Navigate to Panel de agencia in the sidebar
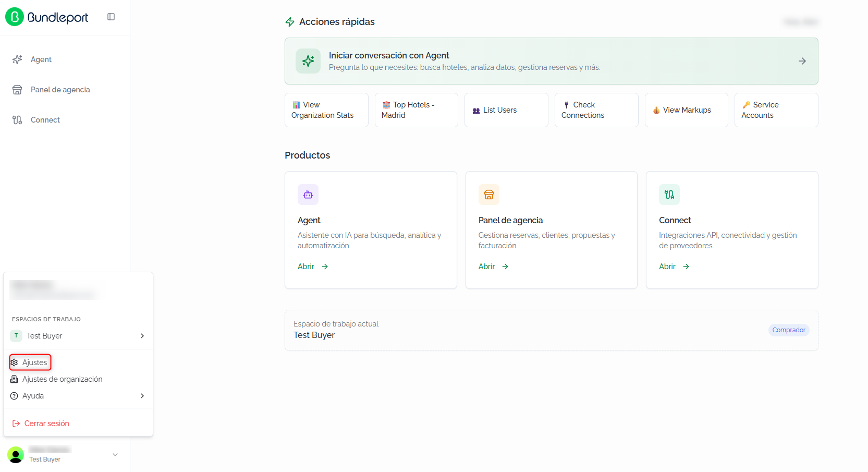Viewport: 868px width, 472px height. coord(65,90)
